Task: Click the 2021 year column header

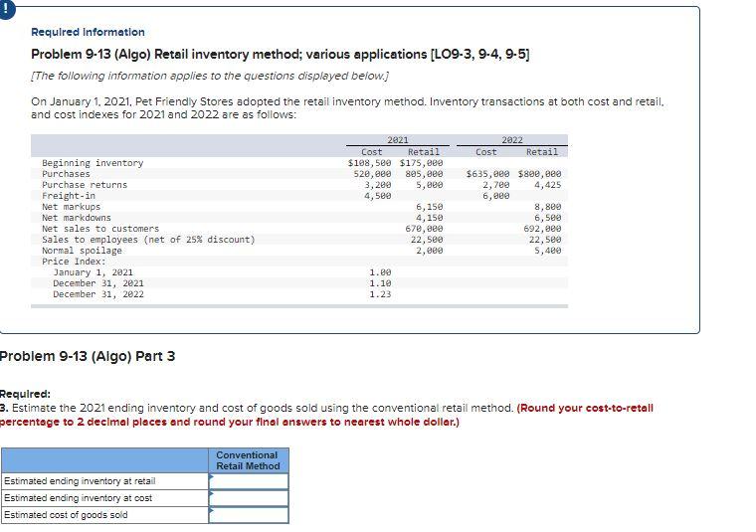Action: [398, 140]
